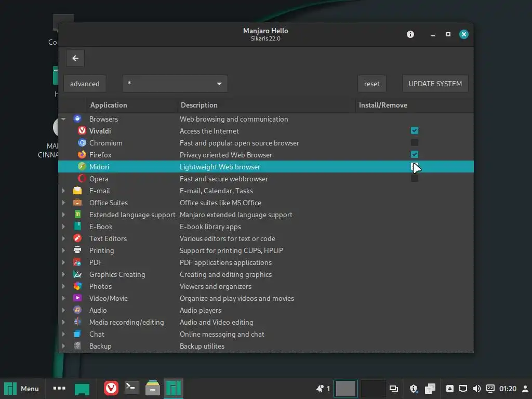
Task: Click the Office Suites briefcase icon
Action: (77, 203)
